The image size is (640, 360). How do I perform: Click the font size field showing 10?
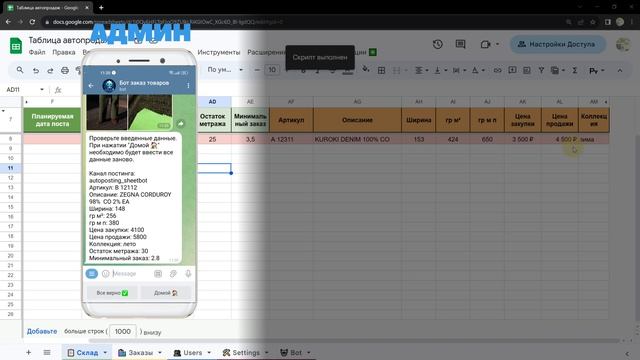pos(272,70)
